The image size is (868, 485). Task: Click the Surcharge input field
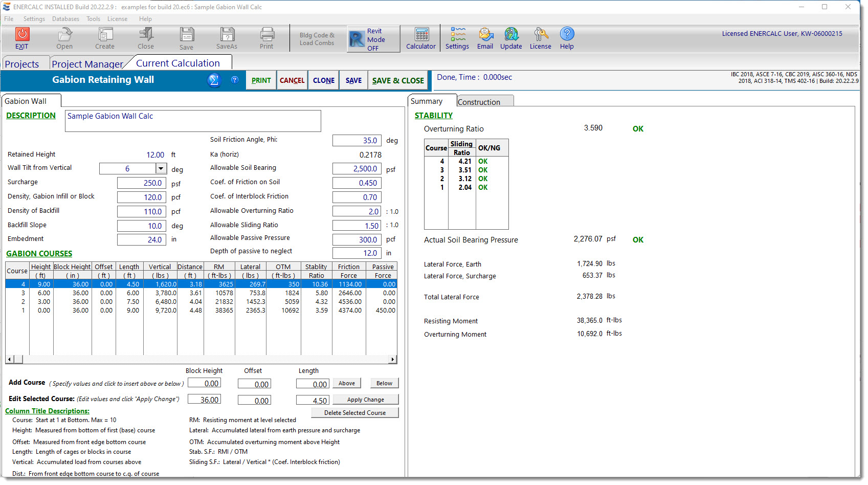point(141,182)
